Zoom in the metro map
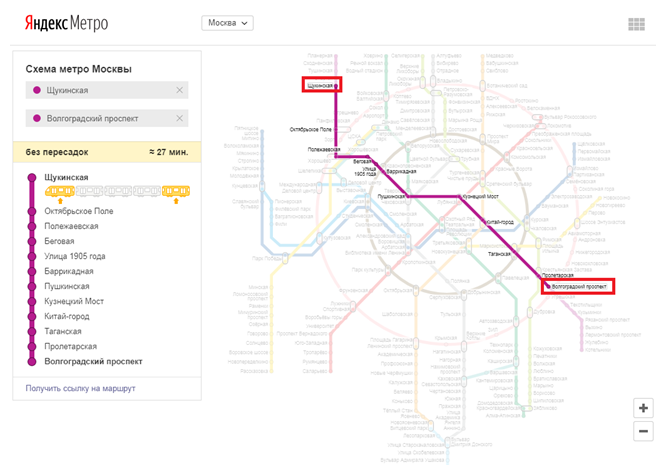 click(643, 408)
